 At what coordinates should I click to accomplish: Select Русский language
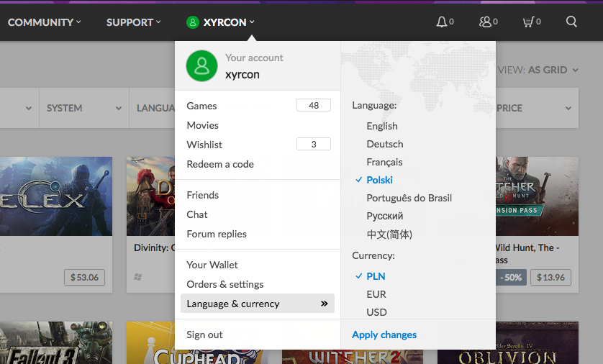(x=384, y=216)
